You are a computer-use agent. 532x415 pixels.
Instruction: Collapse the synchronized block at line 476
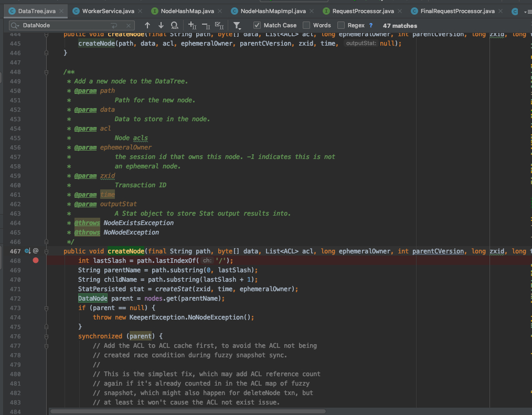click(x=47, y=337)
